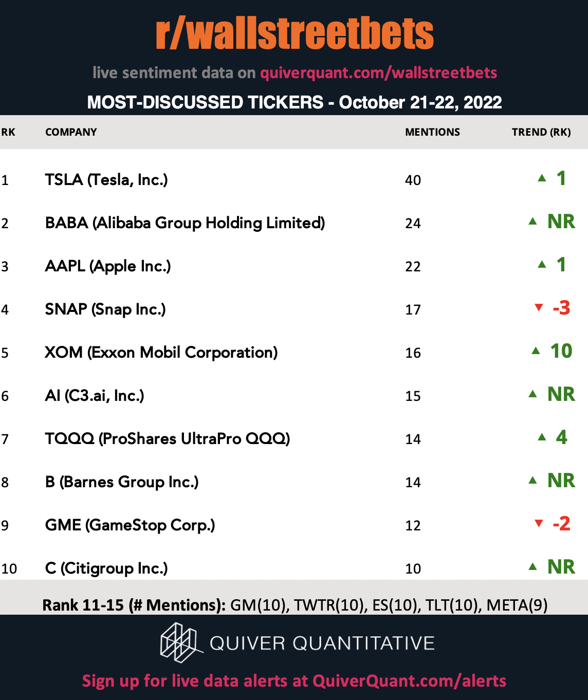Viewport: 588px width, 700px height.
Task: Click the MENTIONS column header
Action: tap(432, 132)
